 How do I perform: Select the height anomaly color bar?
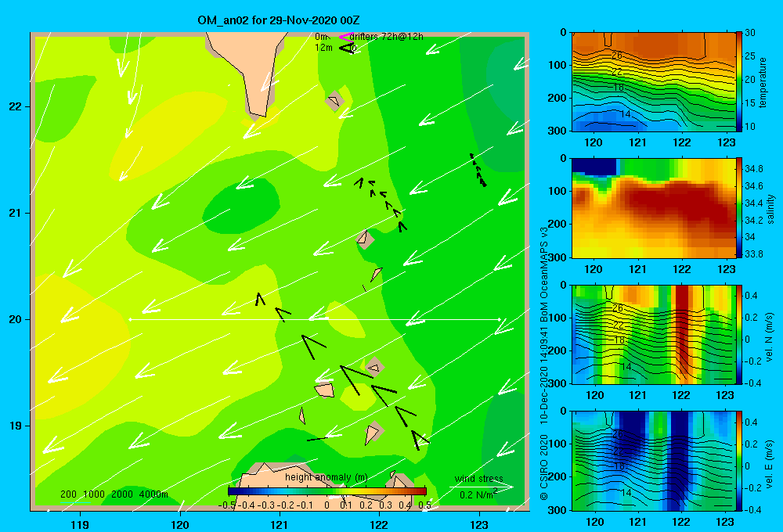[327, 491]
